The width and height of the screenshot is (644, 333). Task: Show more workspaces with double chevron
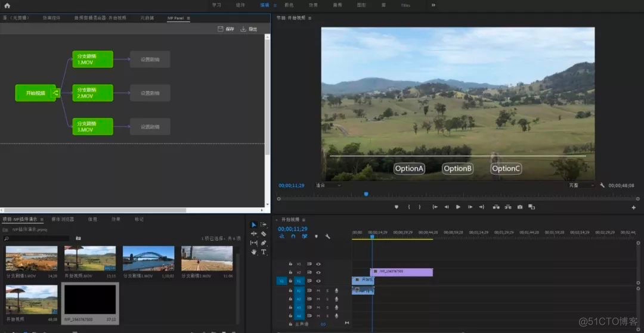[434, 5]
